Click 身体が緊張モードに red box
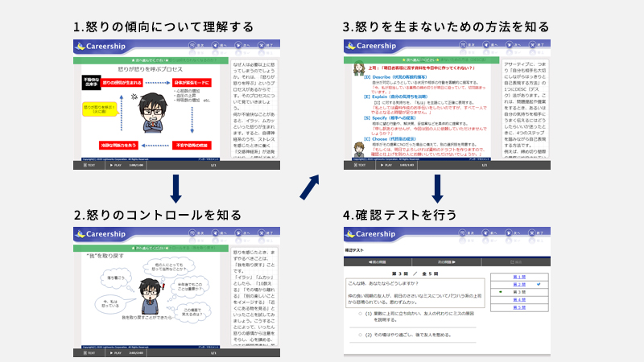644x362 pixels. [192, 83]
